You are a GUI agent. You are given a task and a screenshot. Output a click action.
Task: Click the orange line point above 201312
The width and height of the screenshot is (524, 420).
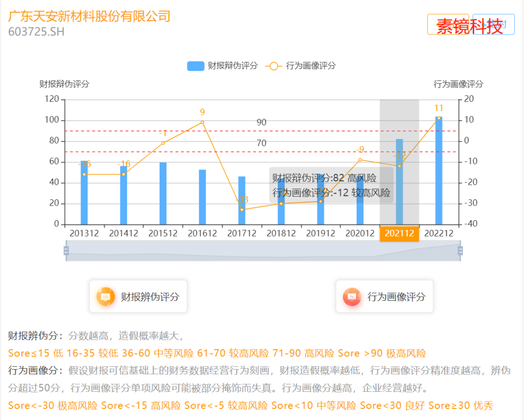coord(84,175)
